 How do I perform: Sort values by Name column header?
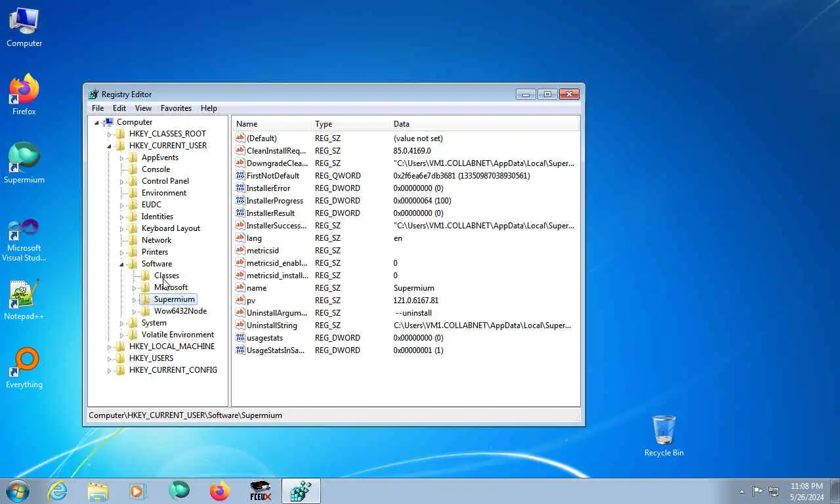coord(272,124)
